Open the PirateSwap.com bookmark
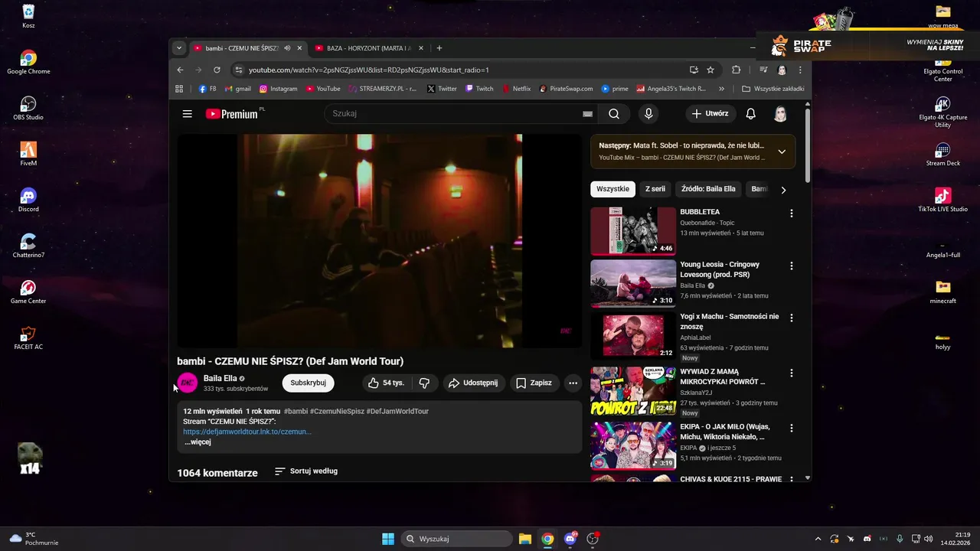The width and height of the screenshot is (980, 551). point(566,89)
